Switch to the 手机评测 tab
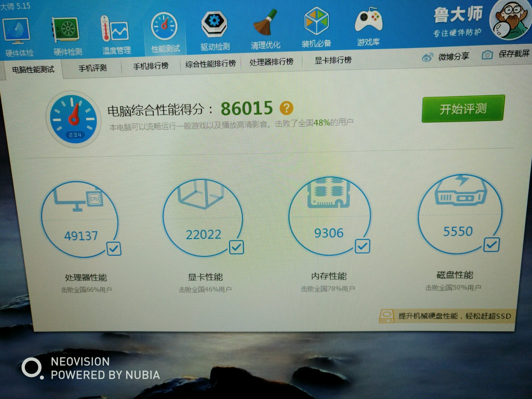 pyautogui.click(x=93, y=68)
